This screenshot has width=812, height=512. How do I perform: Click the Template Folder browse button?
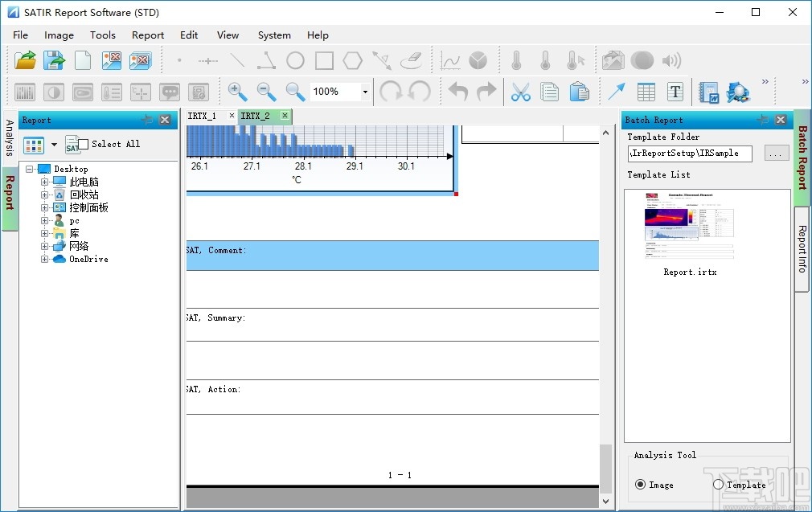click(x=776, y=154)
